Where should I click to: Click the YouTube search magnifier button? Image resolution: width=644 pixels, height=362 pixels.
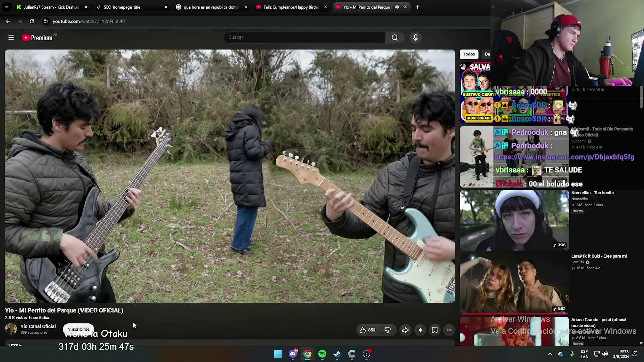click(395, 38)
